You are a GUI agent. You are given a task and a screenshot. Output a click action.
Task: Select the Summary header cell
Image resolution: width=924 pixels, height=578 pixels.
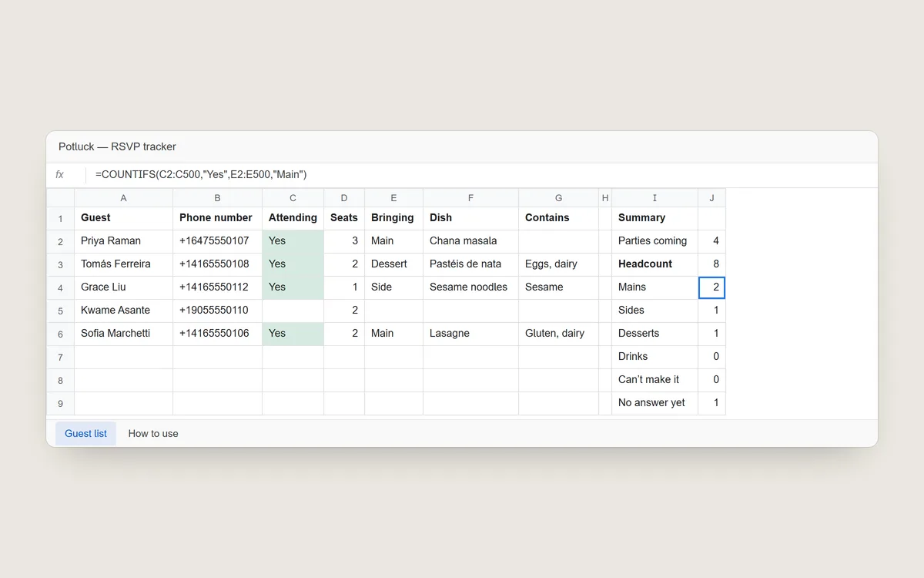coord(654,218)
